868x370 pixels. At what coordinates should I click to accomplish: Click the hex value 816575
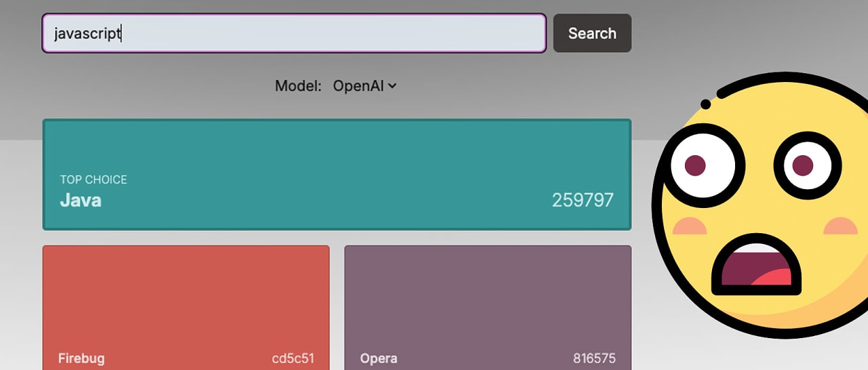tap(594, 358)
